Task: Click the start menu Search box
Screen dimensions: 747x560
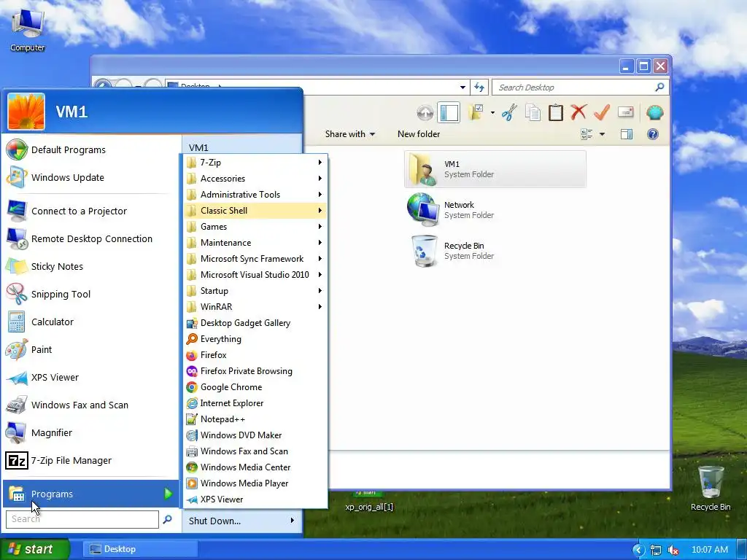Action: point(82,519)
